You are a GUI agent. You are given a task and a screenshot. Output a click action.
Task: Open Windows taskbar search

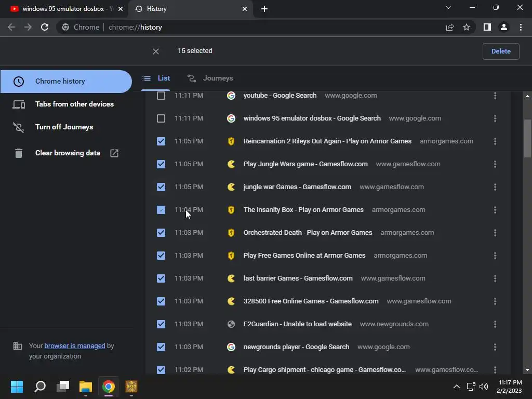40,387
